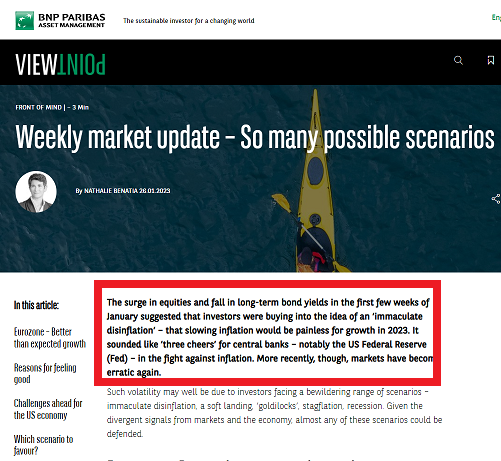The width and height of the screenshot is (501, 461).
Task: Click Nathalie Benatia author photo
Action: point(36,192)
